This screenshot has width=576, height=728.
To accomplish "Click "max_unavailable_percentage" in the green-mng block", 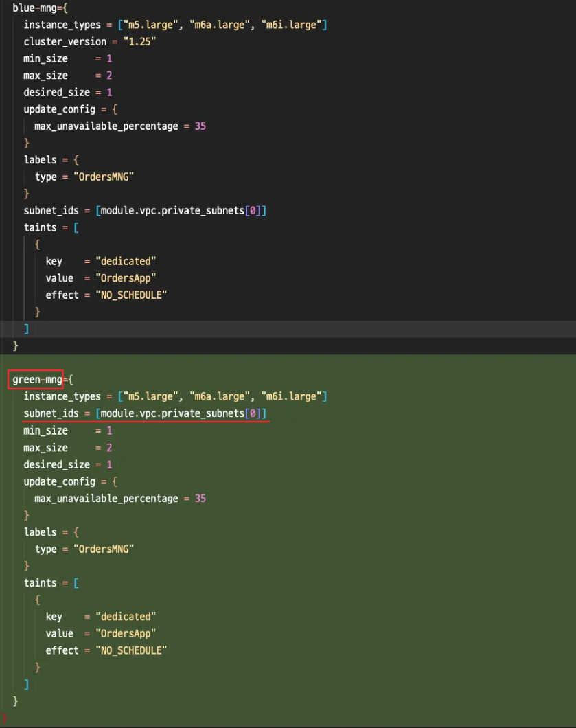I will [106, 499].
